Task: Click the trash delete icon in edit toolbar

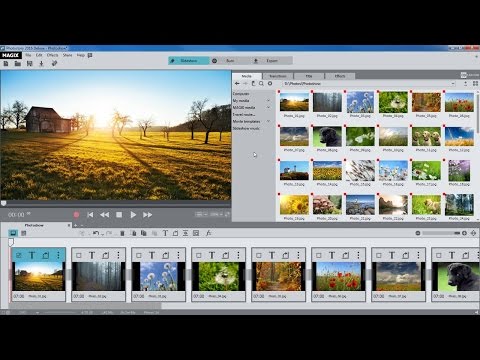Action: point(122,233)
